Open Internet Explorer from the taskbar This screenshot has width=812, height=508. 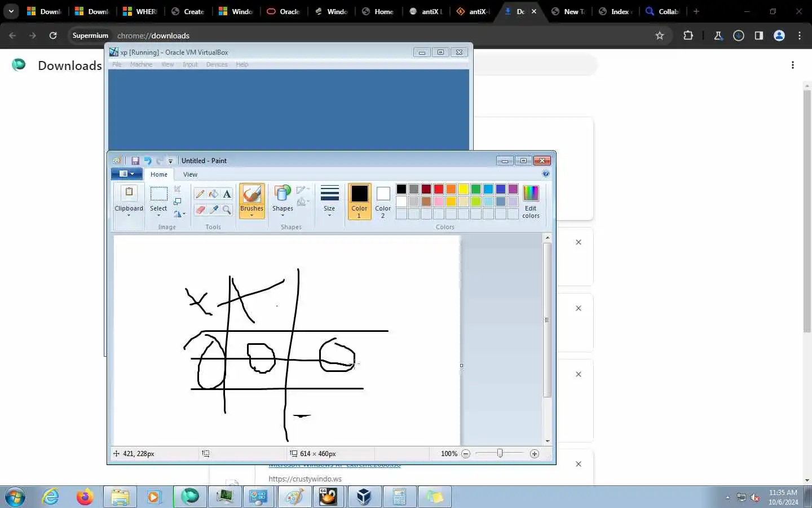(x=51, y=497)
